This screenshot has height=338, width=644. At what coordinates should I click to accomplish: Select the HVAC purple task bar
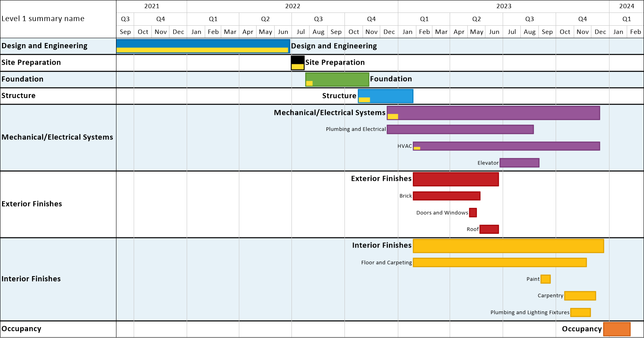pos(506,146)
